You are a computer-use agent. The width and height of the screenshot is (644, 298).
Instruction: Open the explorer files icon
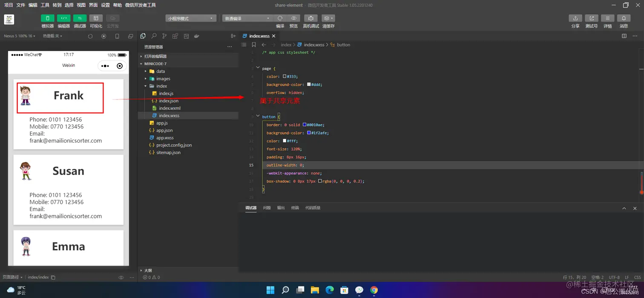pos(143,36)
